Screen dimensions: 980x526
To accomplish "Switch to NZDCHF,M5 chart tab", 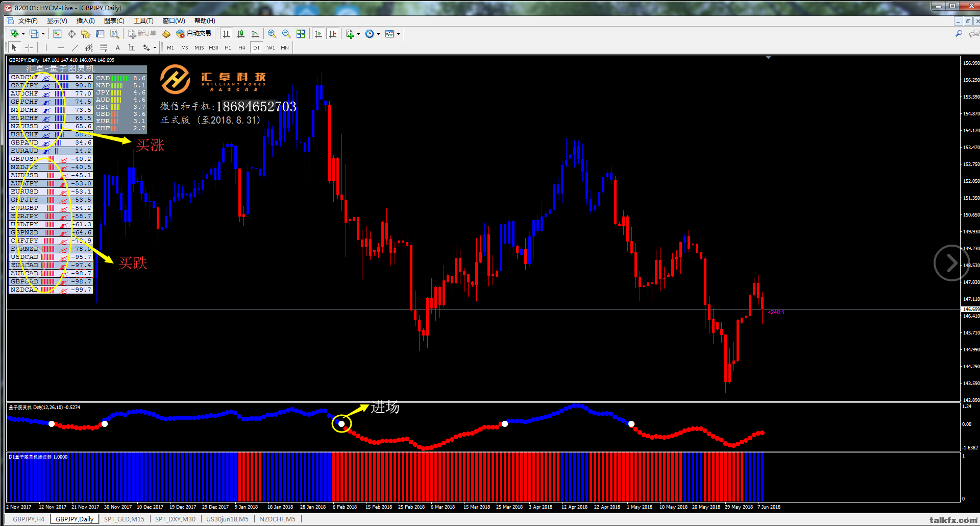I will coord(277,519).
